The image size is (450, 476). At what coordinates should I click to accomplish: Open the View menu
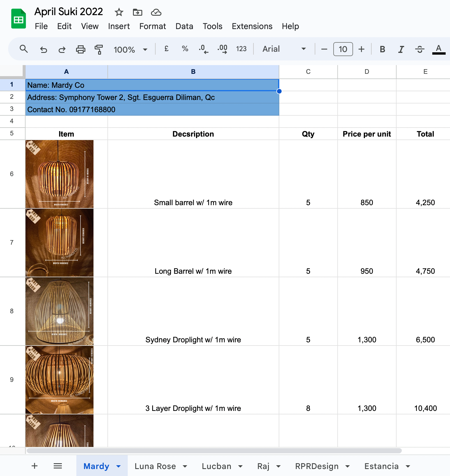pyautogui.click(x=90, y=26)
